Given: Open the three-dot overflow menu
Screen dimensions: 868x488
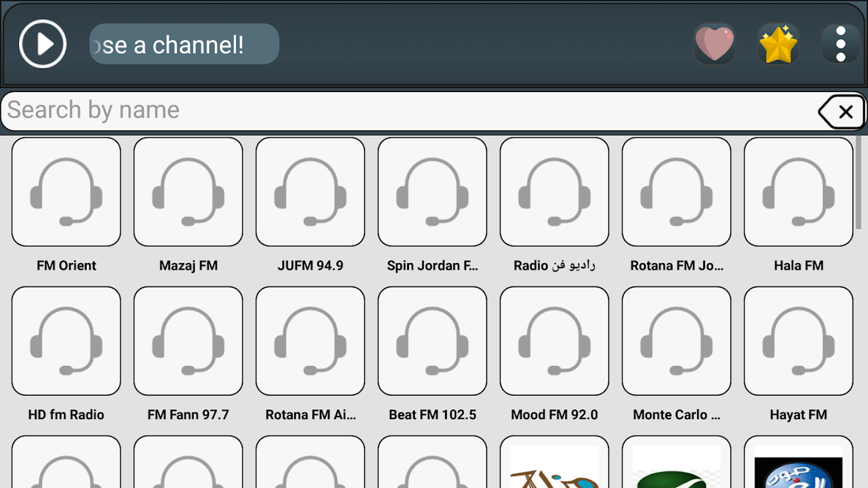Looking at the screenshot, I should point(841,44).
